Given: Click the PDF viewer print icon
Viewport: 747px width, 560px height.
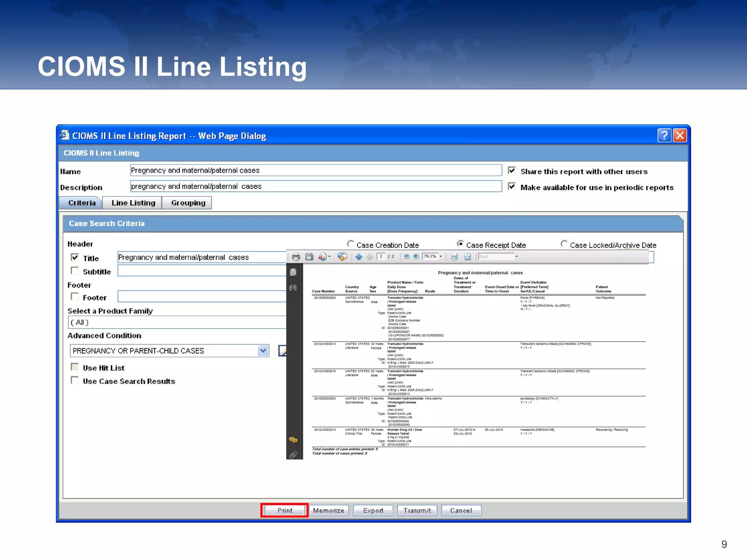Looking at the screenshot, I should pyautogui.click(x=296, y=257).
